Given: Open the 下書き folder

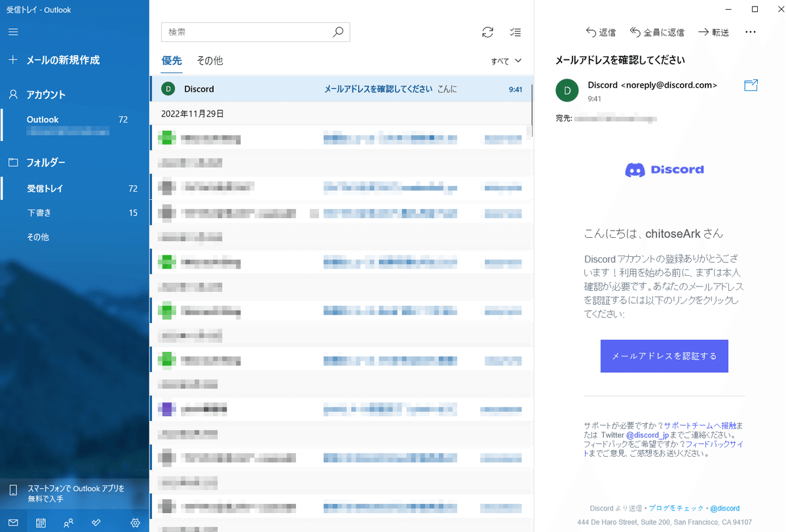Looking at the screenshot, I should tap(75, 213).
